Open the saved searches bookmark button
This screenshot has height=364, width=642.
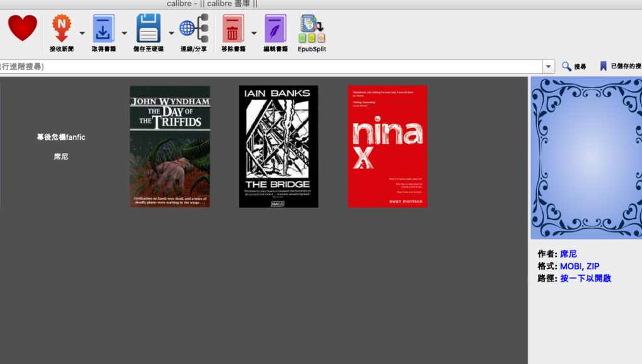pyautogui.click(x=620, y=66)
